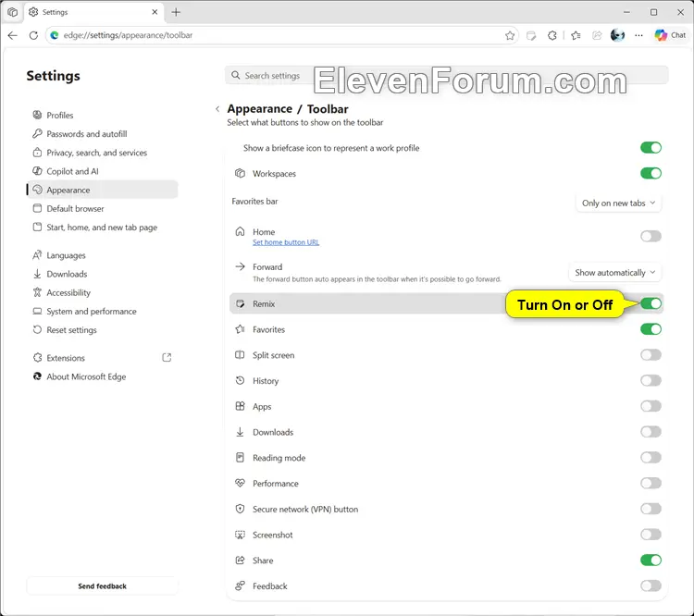The width and height of the screenshot is (694, 616).
Task: Disable the Favorites button toggle
Action: (x=651, y=329)
